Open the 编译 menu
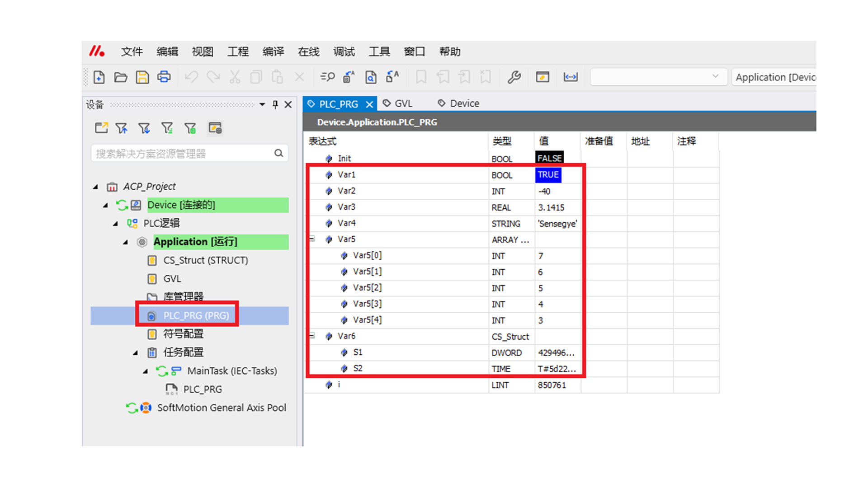The height and width of the screenshot is (488, 868). (273, 52)
